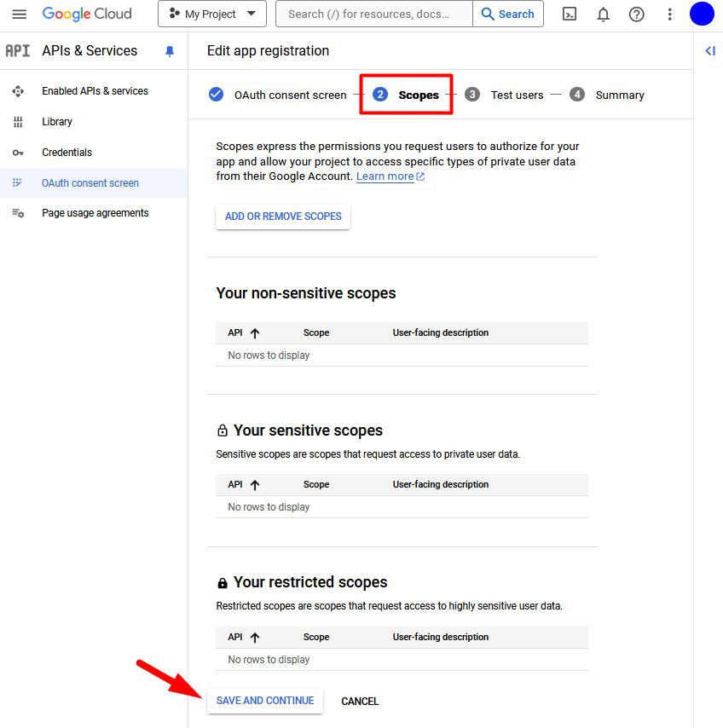The width and height of the screenshot is (723, 728).
Task: Click Scope column header in non-sensitive table
Action: coord(316,332)
